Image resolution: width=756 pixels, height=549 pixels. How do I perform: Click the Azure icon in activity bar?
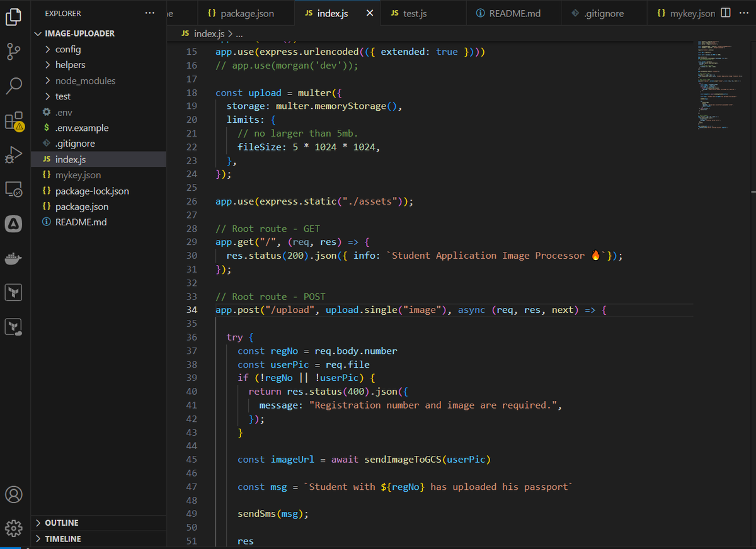pyautogui.click(x=14, y=224)
